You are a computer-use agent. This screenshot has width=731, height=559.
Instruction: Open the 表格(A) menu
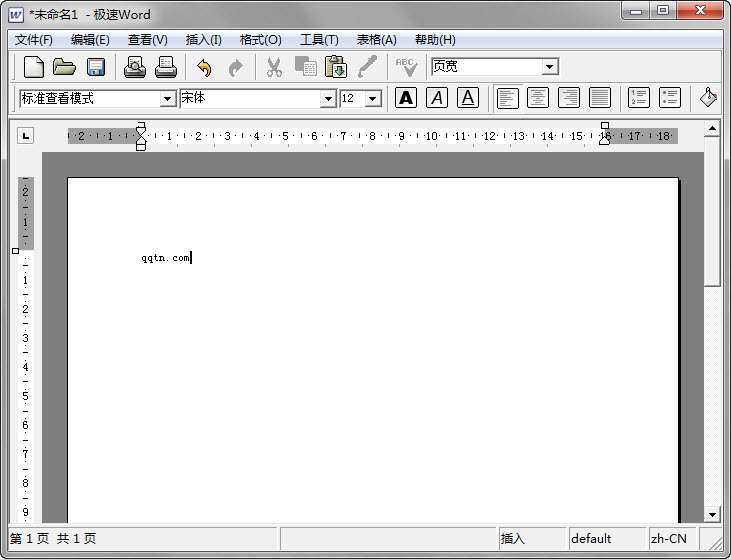pos(376,40)
